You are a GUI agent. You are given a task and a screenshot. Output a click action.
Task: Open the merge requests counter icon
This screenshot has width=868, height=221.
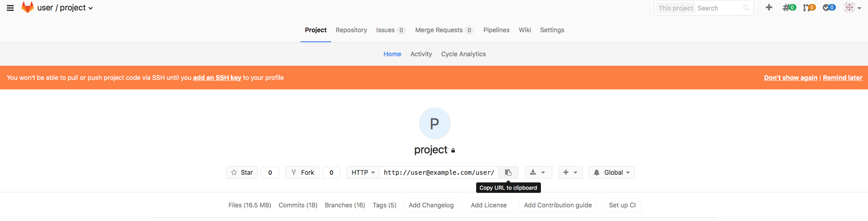tap(809, 8)
